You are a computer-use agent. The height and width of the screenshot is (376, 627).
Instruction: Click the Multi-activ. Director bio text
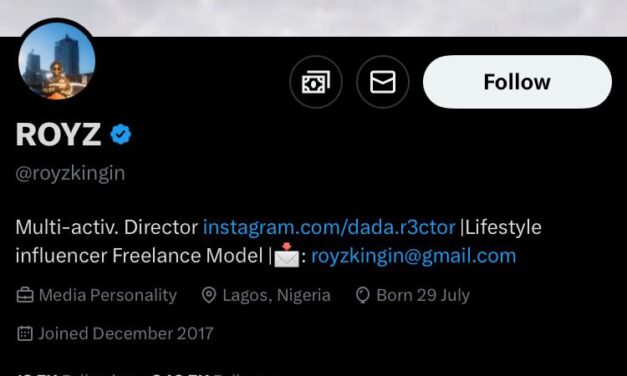[107, 227]
